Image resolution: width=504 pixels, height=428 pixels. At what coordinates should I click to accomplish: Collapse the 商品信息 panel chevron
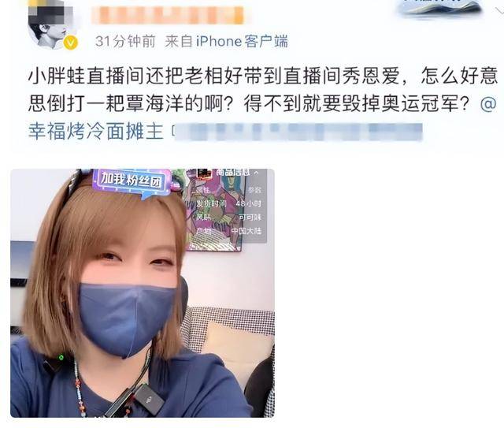pyautogui.click(x=257, y=173)
